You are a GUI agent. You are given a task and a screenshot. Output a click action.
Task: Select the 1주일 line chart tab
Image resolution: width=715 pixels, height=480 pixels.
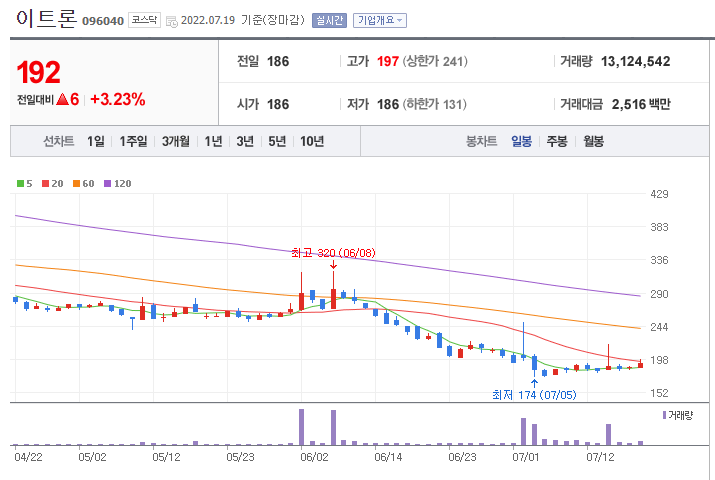pyautogui.click(x=133, y=141)
